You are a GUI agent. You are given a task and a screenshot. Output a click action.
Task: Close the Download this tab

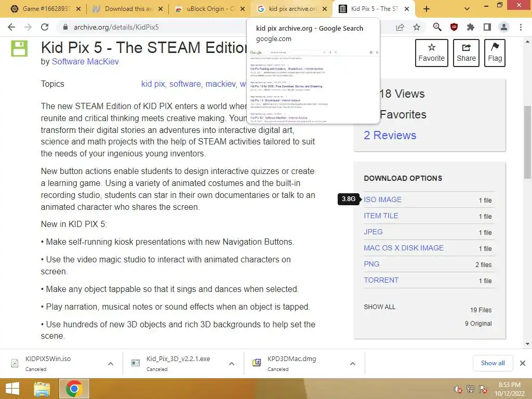point(161,9)
